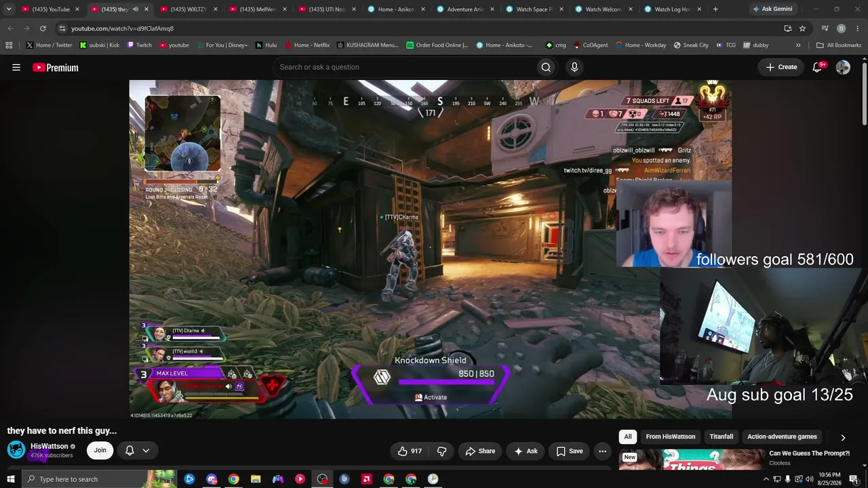Click the video player to pause
The height and width of the screenshot is (488, 868).
pos(431,249)
